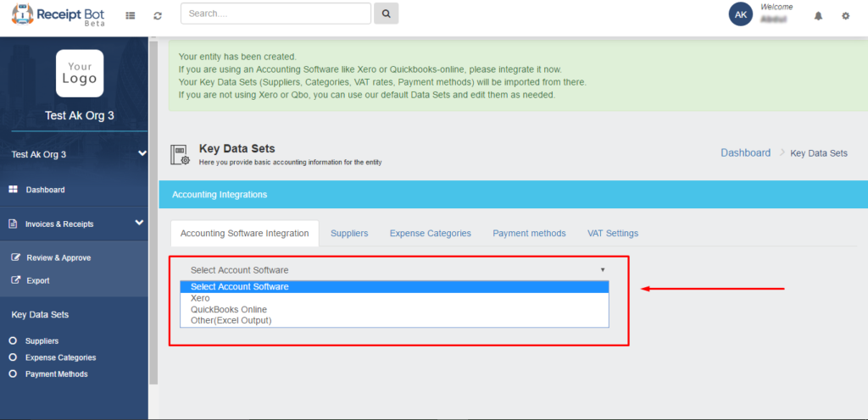868x420 pixels.
Task: Click the Dashboard grid icon
Action: point(14,190)
